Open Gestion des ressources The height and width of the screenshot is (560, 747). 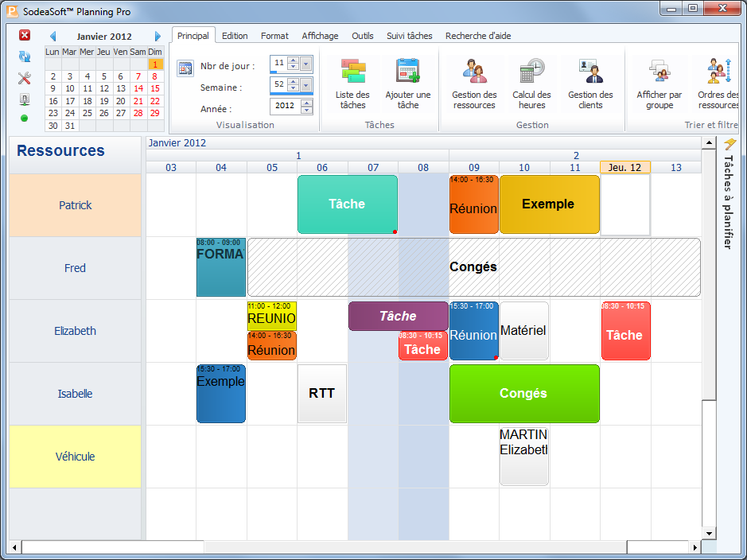pyautogui.click(x=474, y=84)
